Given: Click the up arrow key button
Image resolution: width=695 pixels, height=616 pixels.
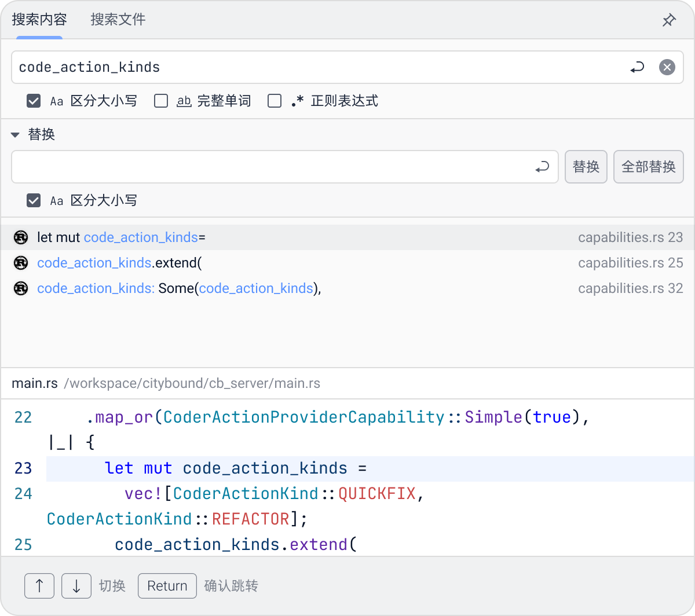Looking at the screenshot, I should coord(39,586).
